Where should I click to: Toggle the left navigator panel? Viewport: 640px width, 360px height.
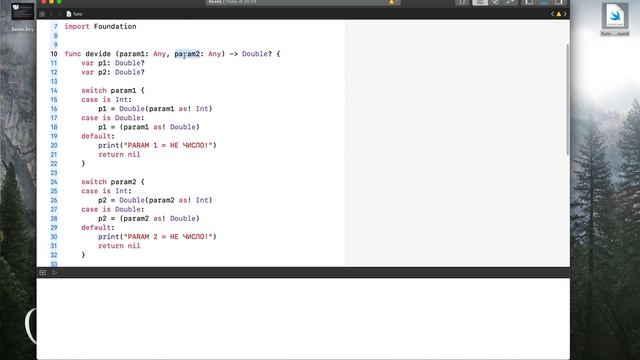pyautogui.click(x=529, y=2)
